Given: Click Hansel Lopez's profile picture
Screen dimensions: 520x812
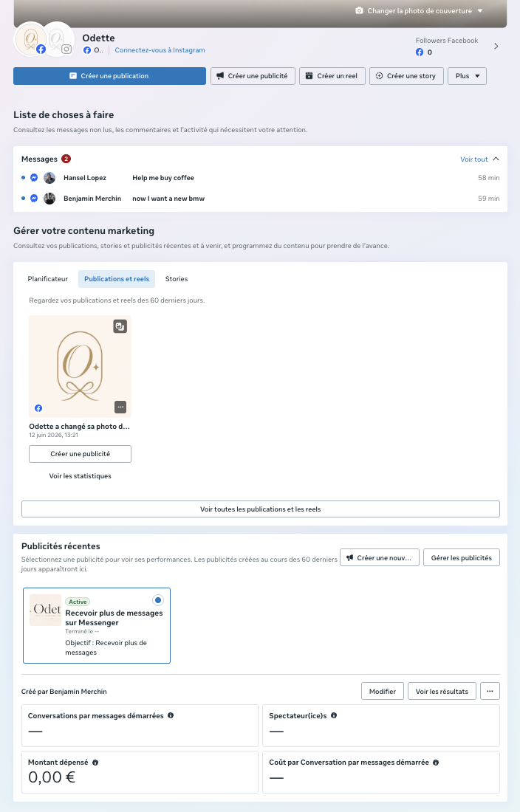Looking at the screenshot, I should pos(49,178).
